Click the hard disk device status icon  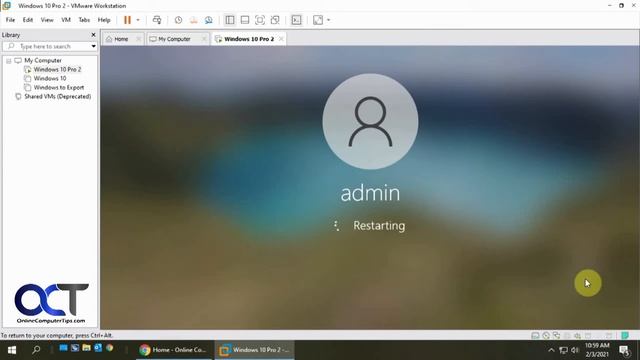pyautogui.click(x=535, y=336)
